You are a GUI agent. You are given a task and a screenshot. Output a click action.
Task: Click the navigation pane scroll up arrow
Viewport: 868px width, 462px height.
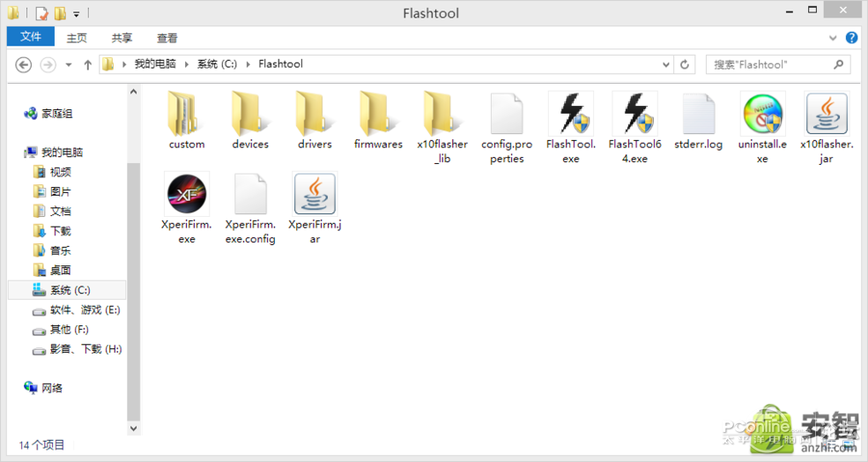133,92
